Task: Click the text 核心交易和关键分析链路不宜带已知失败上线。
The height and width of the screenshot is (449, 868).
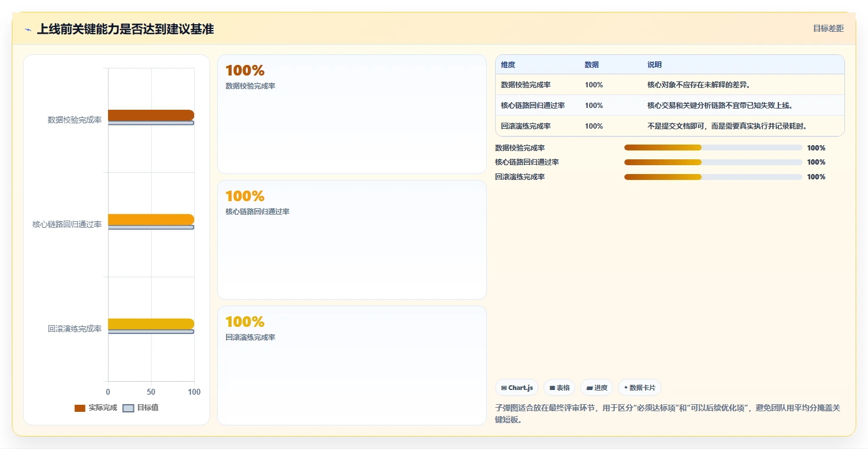Action: pyautogui.click(x=720, y=106)
